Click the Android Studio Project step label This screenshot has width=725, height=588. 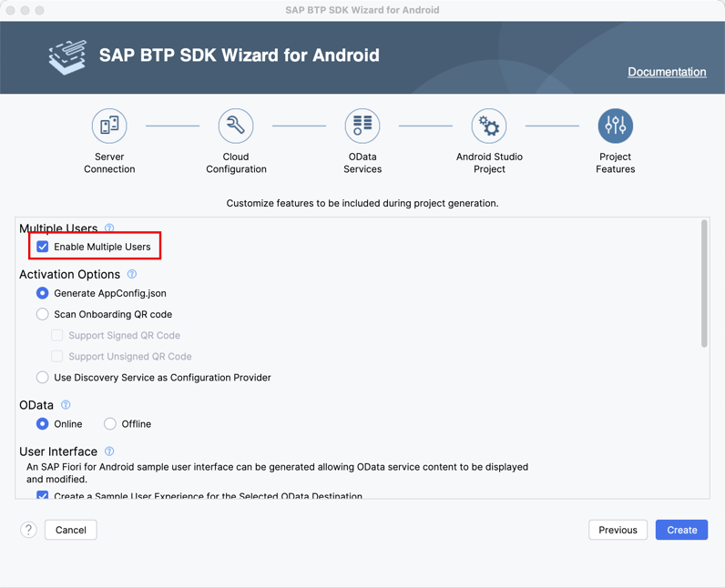tap(489, 163)
